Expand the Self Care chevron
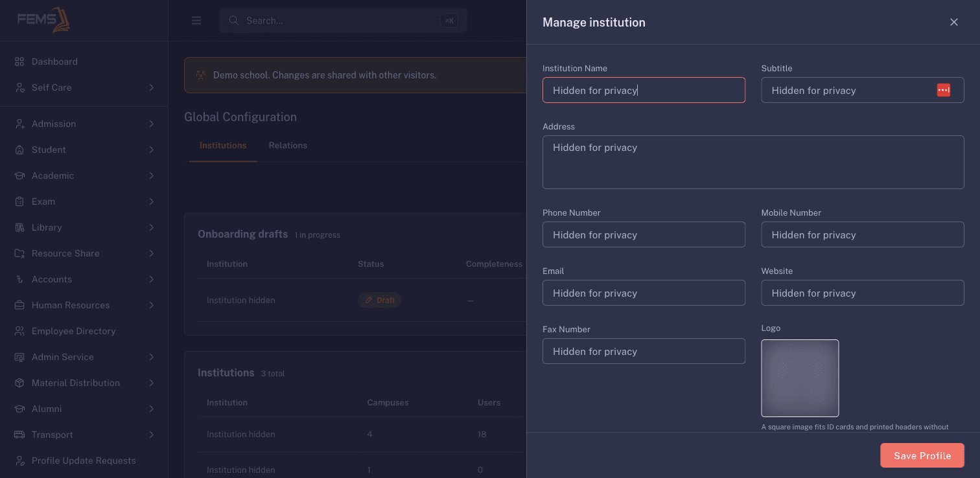Screen dimensions: 980x478 pos(152,87)
